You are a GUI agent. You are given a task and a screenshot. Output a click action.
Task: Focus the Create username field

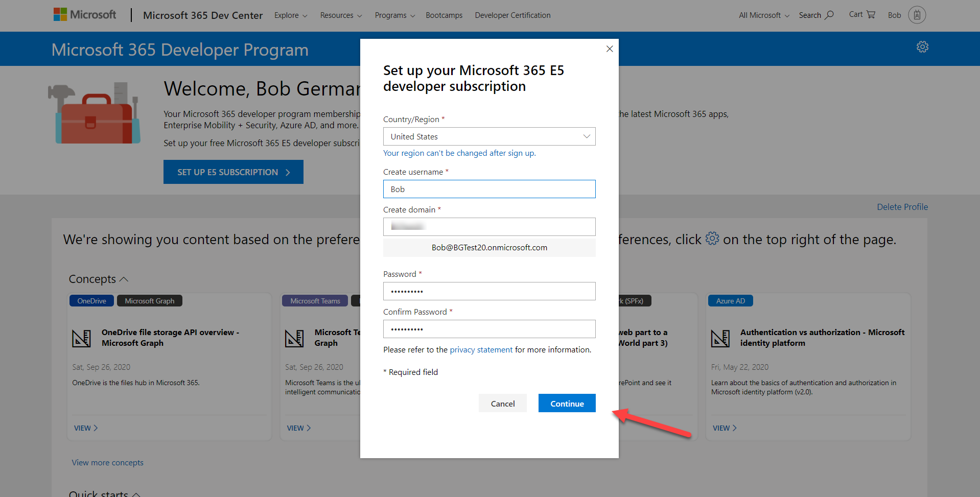tap(489, 189)
